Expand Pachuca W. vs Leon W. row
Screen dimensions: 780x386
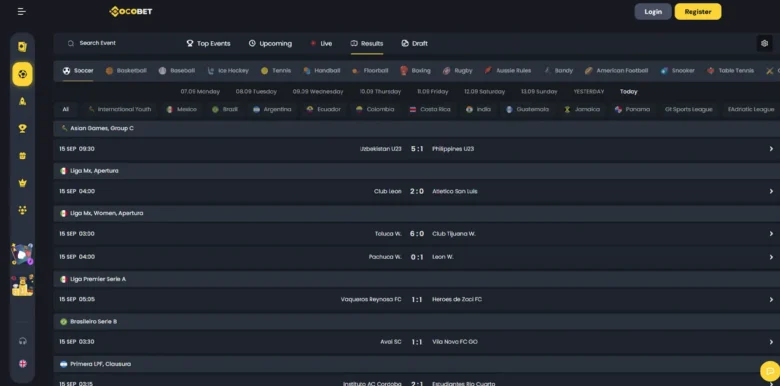click(x=416, y=257)
